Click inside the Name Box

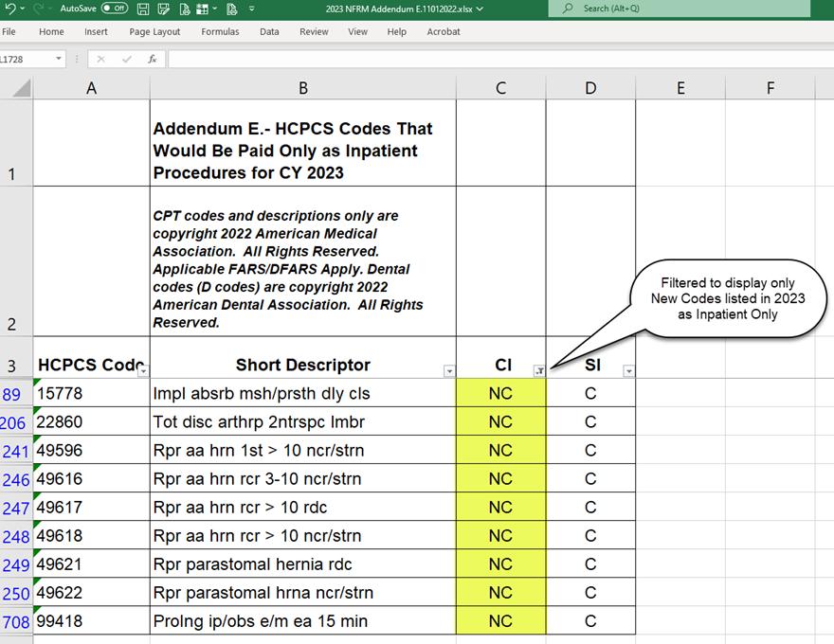tap(27, 59)
